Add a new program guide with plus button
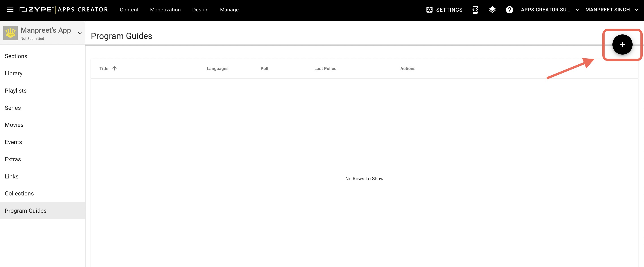 622,44
